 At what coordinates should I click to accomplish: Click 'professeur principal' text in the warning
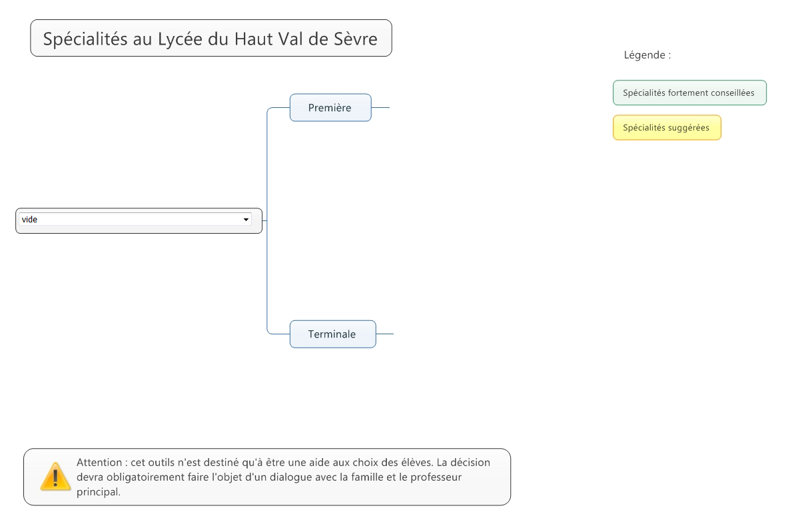tap(268, 484)
